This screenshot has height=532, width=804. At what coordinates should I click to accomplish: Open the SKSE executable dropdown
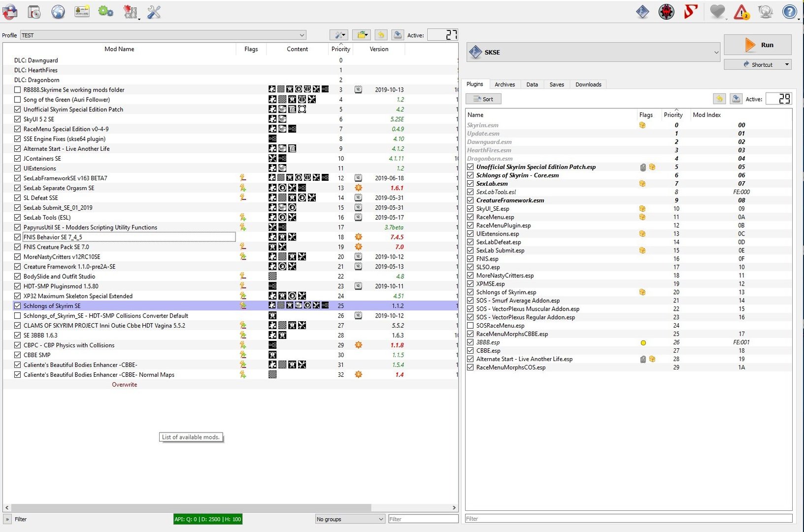click(594, 52)
